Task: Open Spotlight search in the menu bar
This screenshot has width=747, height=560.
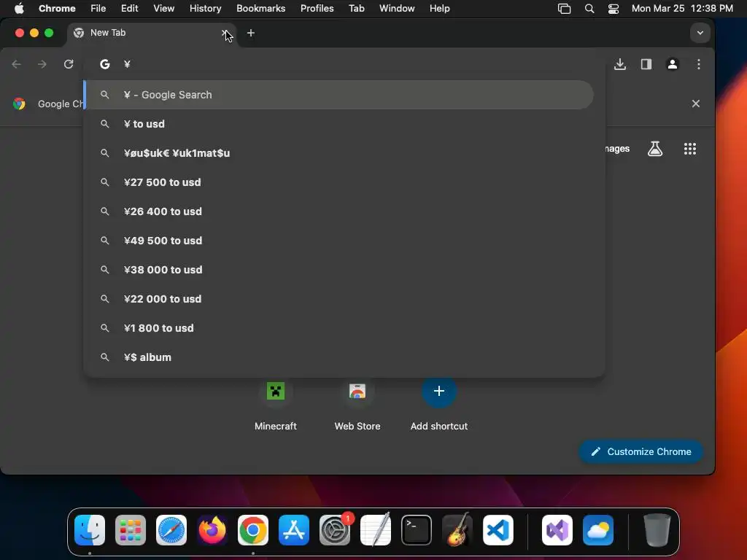Action: (x=589, y=9)
